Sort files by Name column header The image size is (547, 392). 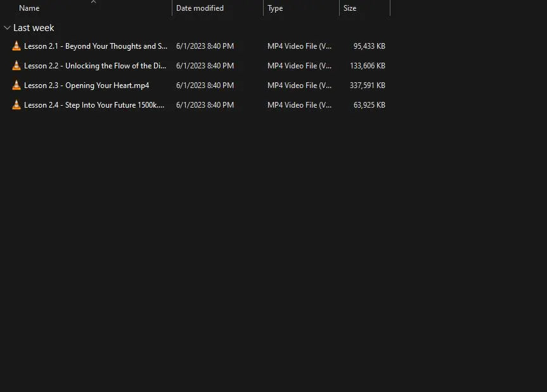coord(29,8)
